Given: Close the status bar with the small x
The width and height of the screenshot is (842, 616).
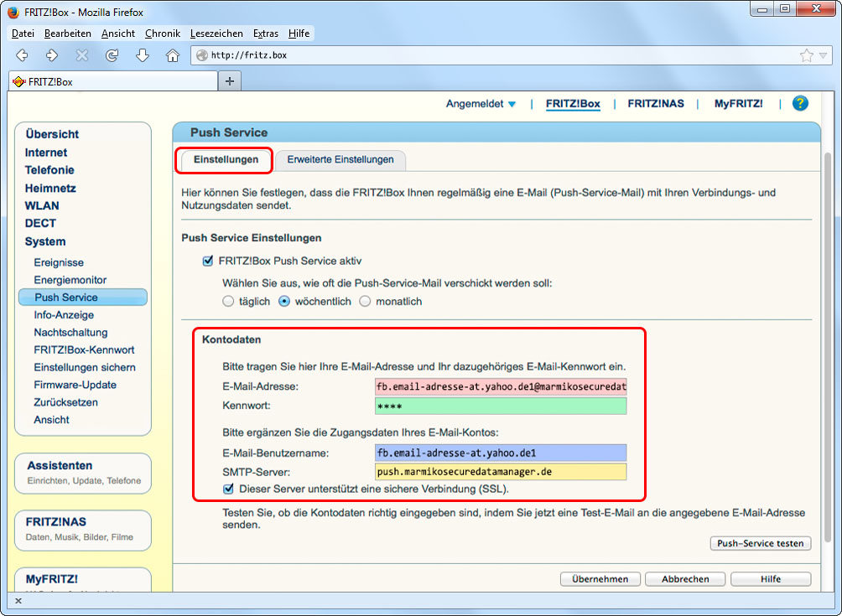Looking at the screenshot, I should pyautogui.click(x=18, y=601).
